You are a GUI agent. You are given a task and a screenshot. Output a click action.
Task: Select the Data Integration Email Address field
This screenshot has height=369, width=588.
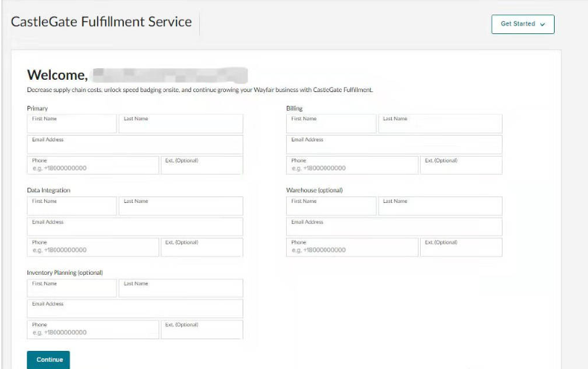coord(135,227)
